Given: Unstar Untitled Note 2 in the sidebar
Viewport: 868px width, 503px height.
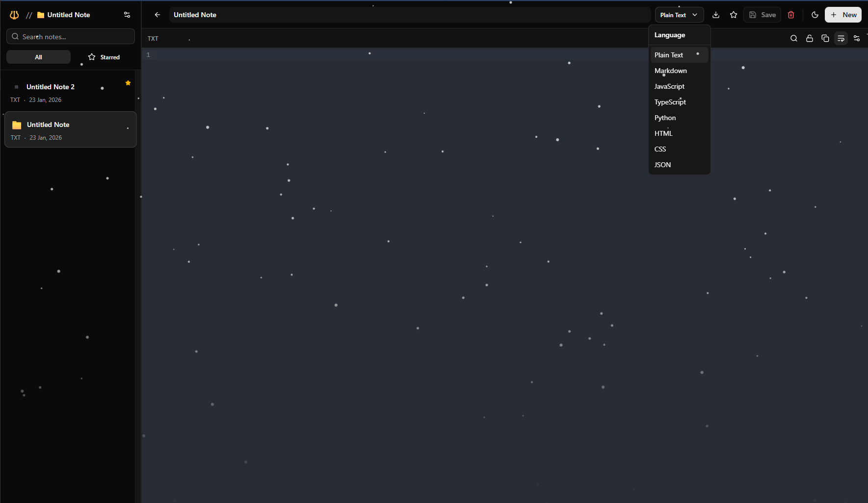Looking at the screenshot, I should pyautogui.click(x=128, y=82).
